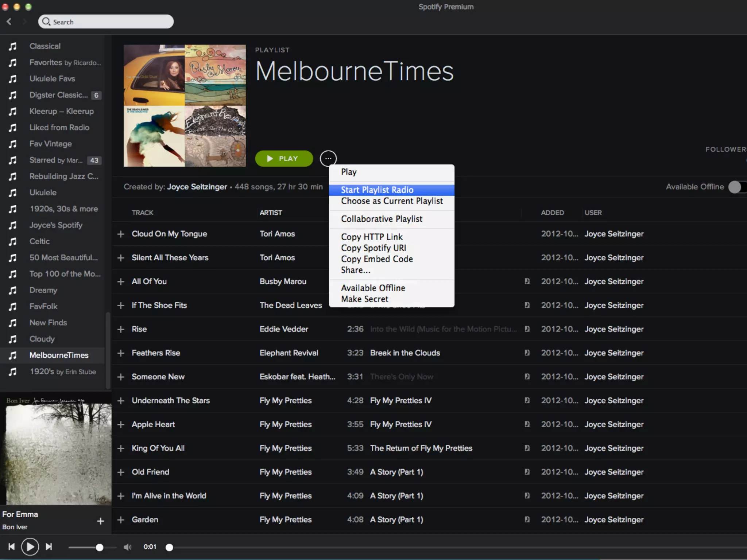Click the back navigation arrow
The height and width of the screenshot is (560, 747).
click(x=9, y=22)
